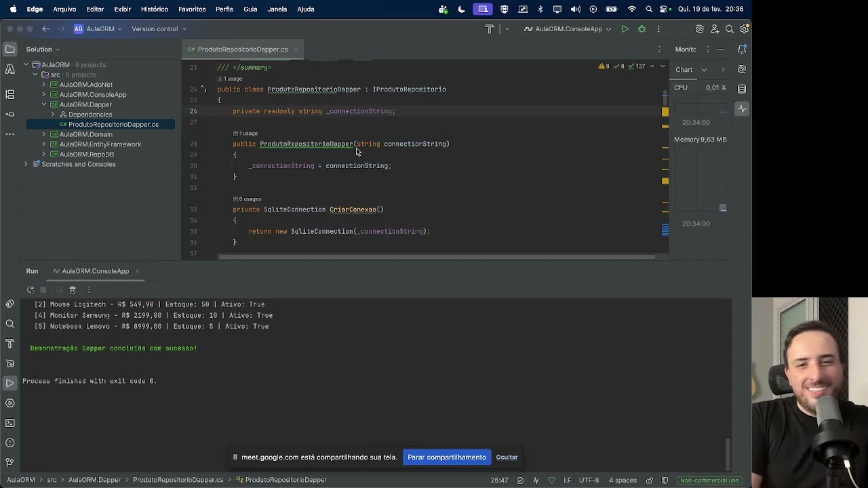Navigate back with the left arrow
This screenshot has height=488, width=868.
coord(46,29)
